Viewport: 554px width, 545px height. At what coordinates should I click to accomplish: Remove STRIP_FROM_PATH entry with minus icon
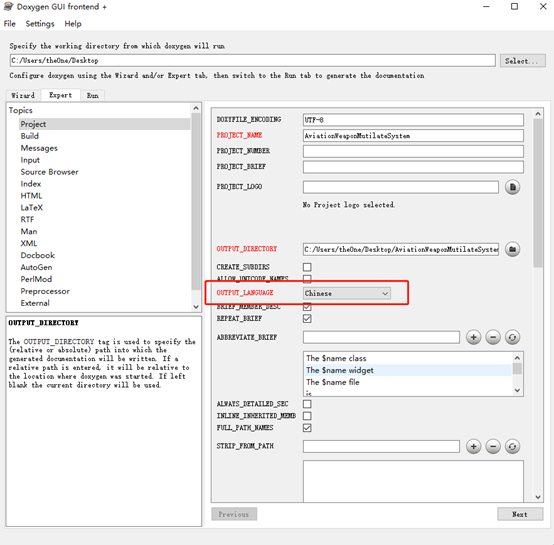pos(493,446)
